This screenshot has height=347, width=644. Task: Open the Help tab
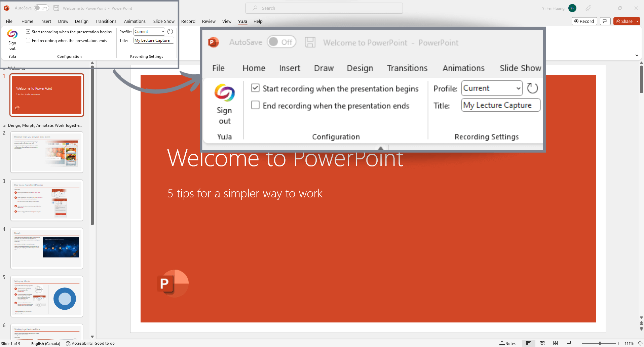click(x=258, y=21)
